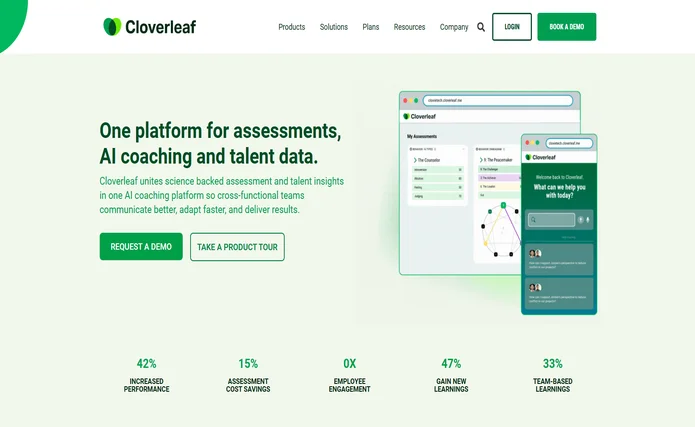The image size is (695, 427).
Task: Click the enneagram diagram in mockup
Action: (501, 230)
